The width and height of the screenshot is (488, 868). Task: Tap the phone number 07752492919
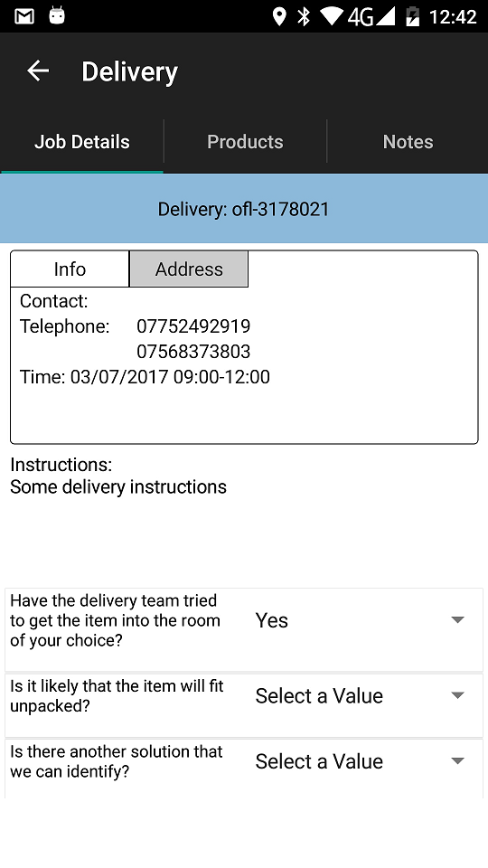[193, 326]
